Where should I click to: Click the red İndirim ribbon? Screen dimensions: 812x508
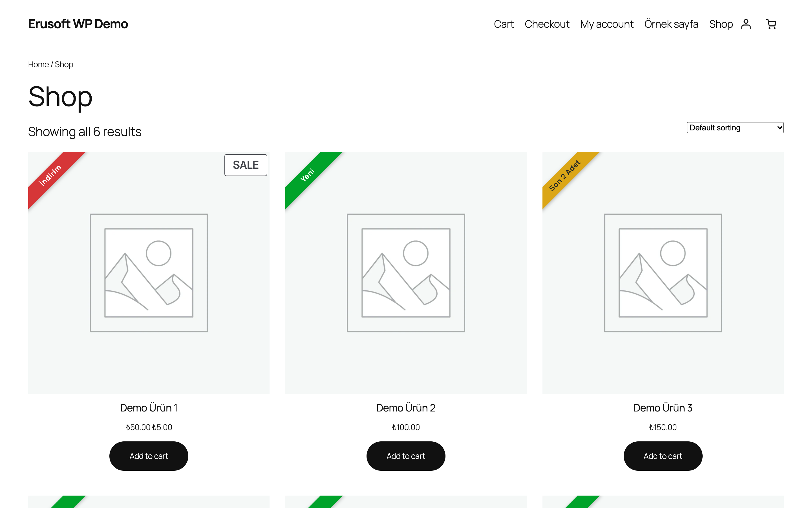(50, 175)
